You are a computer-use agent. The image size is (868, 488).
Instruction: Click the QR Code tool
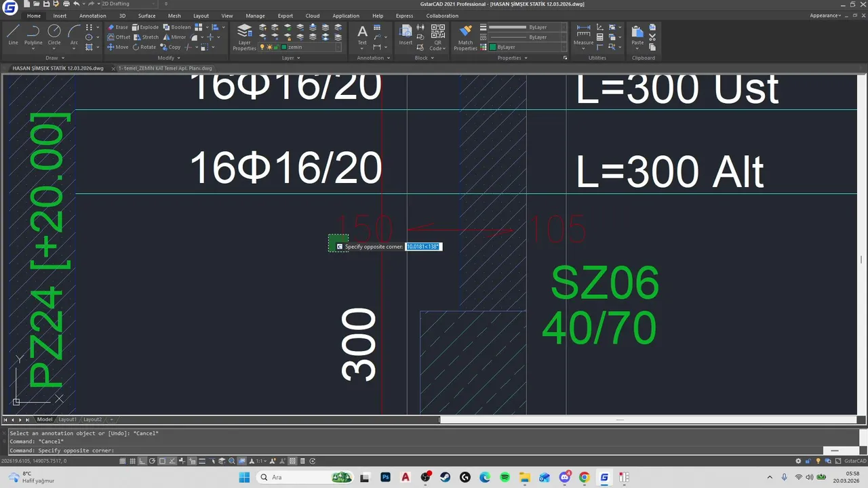(437, 37)
